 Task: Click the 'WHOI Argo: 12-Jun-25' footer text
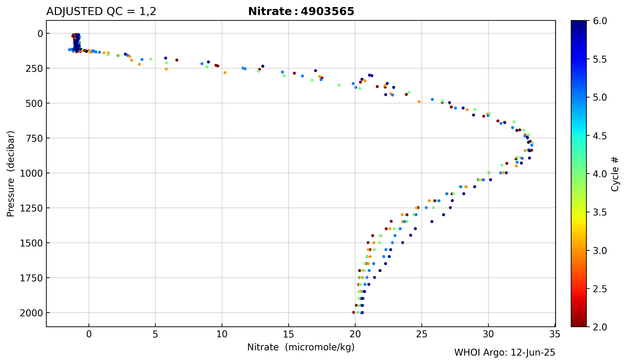click(505, 353)
